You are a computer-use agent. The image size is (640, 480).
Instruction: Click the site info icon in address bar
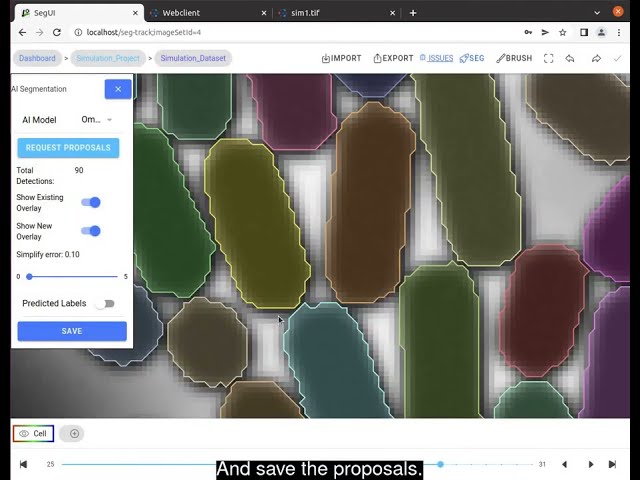78,32
